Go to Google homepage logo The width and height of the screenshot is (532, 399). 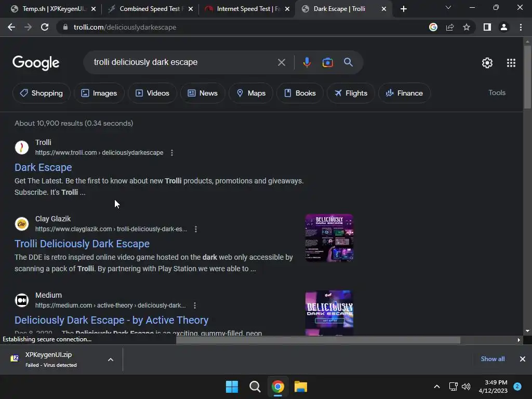tap(36, 63)
